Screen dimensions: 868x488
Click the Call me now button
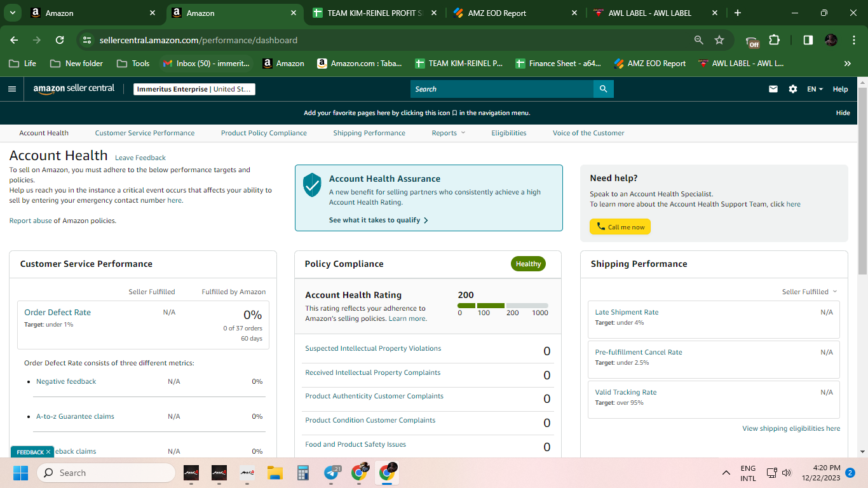click(x=620, y=227)
